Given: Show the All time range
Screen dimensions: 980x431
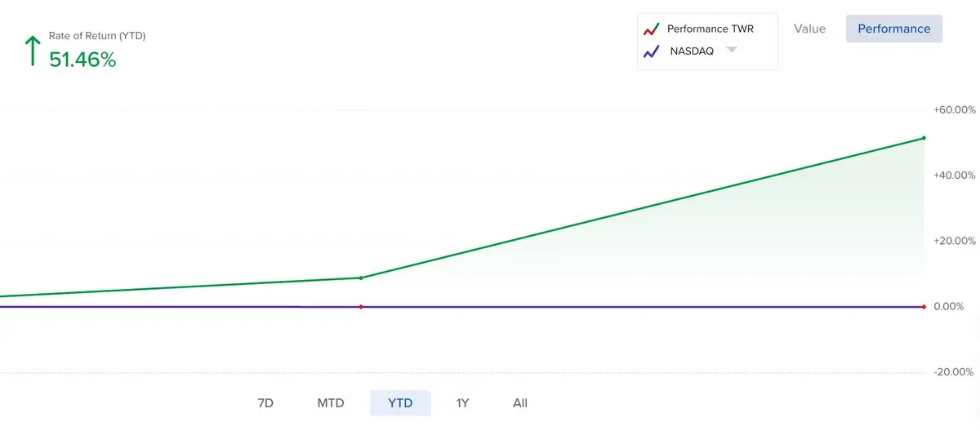Looking at the screenshot, I should click(x=520, y=403).
